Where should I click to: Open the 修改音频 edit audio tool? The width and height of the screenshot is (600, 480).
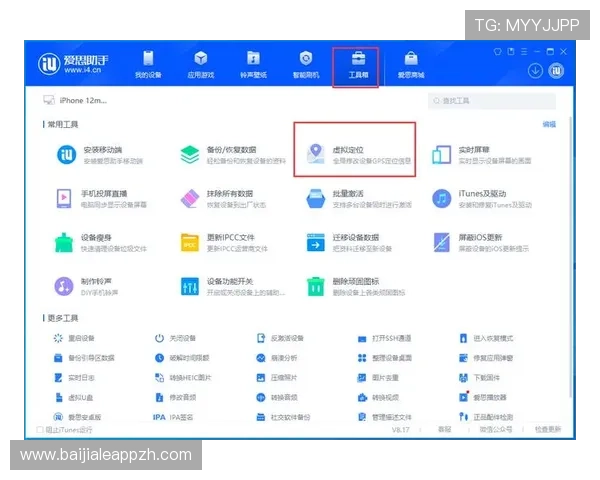coord(176,397)
